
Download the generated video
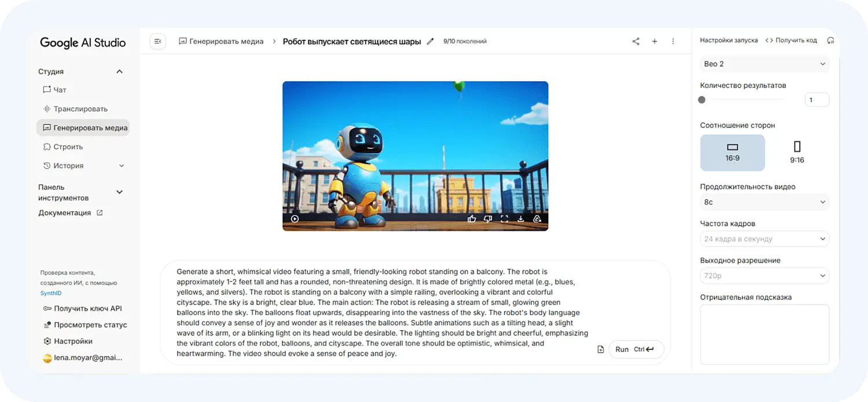tap(521, 219)
